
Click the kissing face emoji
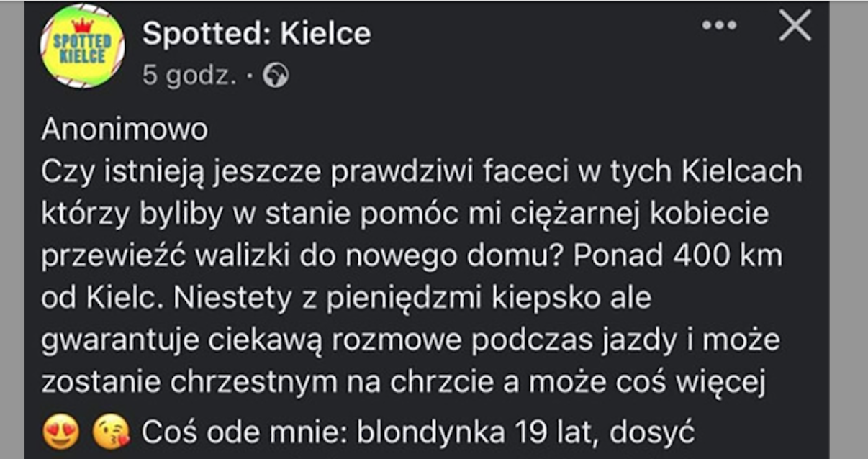pyautogui.click(x=110, y=433)
